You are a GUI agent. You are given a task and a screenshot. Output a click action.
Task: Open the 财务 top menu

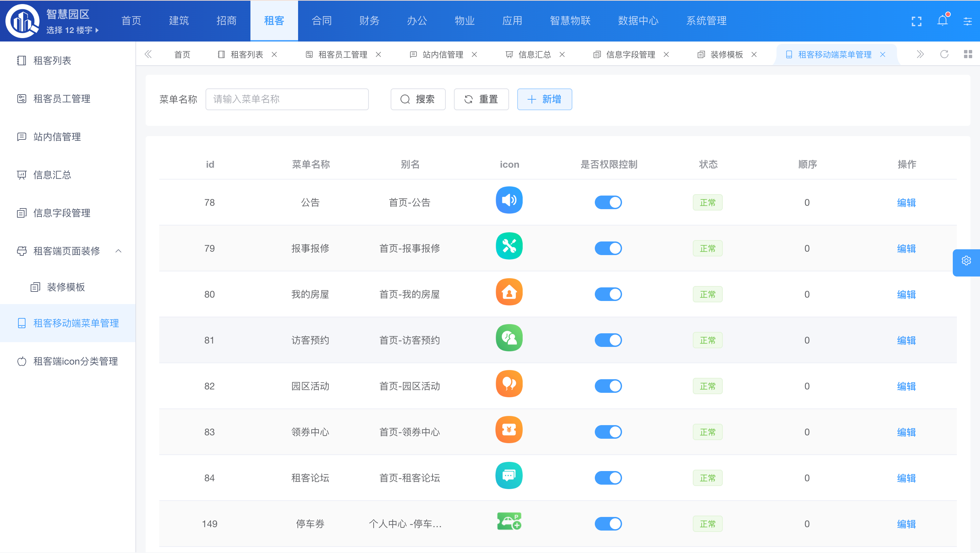(x=369, y=20)
